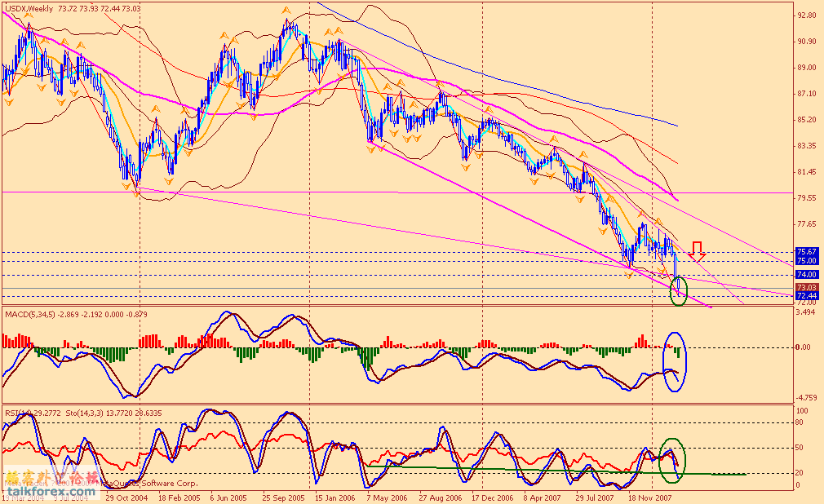Click the 83.35 price axis label

pos(807,146)
